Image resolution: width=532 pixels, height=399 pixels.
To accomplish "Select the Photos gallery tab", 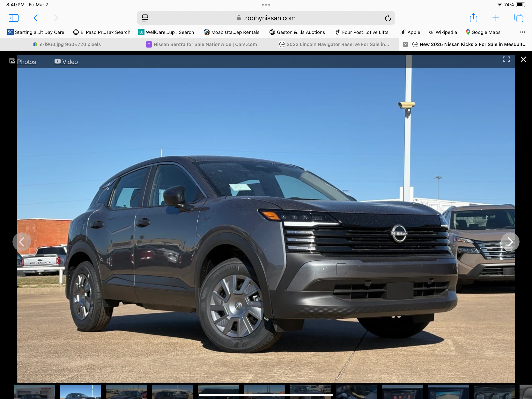I will click(23, 62).
